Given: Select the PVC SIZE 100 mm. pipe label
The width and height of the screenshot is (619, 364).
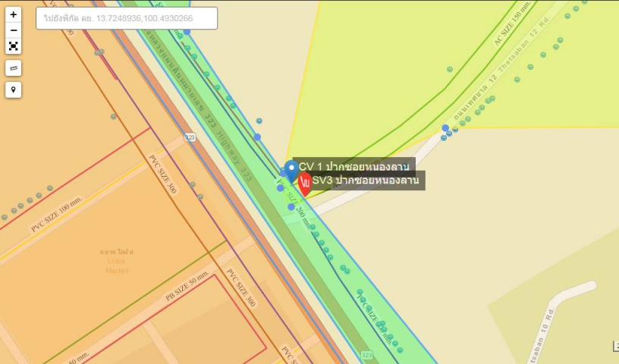Looking at the screenshot, I should (x=57, y=214).
